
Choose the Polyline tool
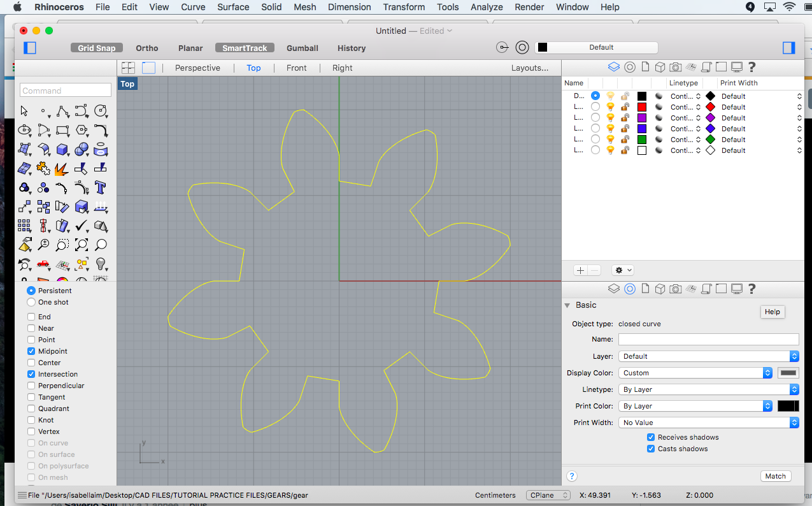pyautogui.click(x=62, y=111)
